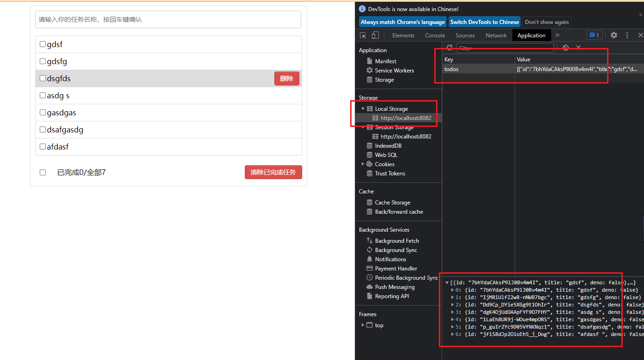Check the asdg s task checkbox
This screenshot has width=644, height=360.
43,96
